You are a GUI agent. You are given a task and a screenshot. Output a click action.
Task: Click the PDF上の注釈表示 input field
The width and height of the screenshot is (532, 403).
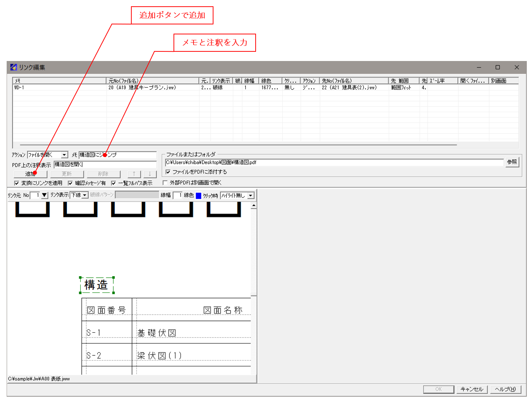[111, 163]
